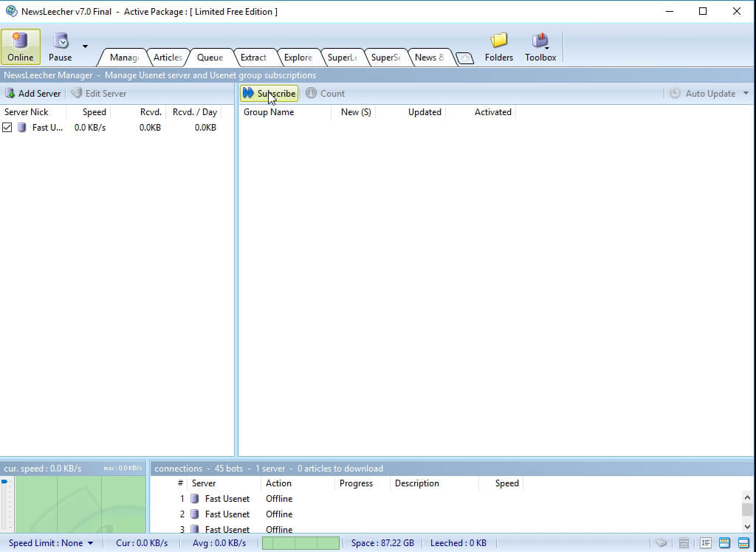The image size is (756, 552).
Task: Click Add Server
Action: [x=32, y=94]
